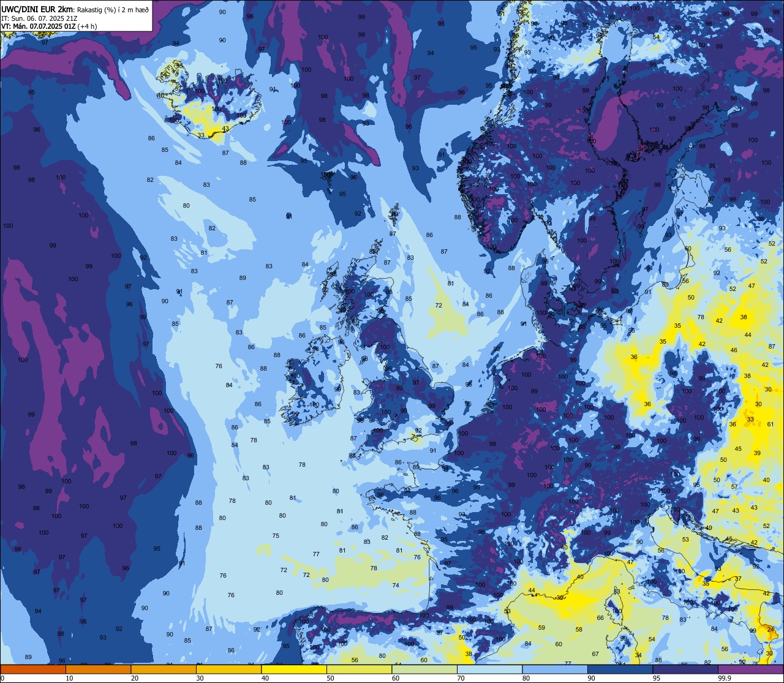Click the legend tick label 20

tap(135, 679)
